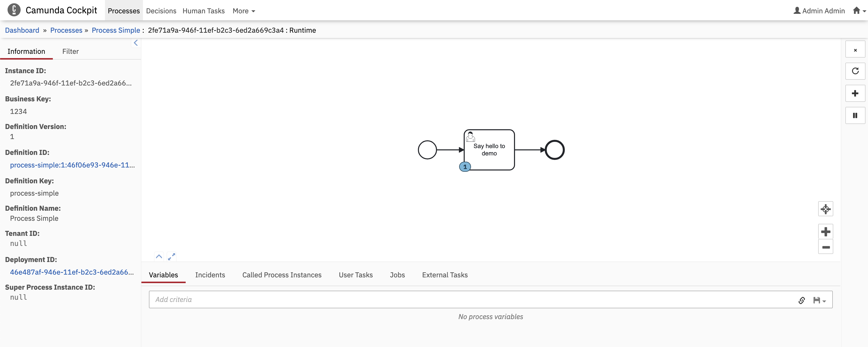Click the end event circle in the diagram
Viewport: 868px width, 347px height.
coord(555,150)
